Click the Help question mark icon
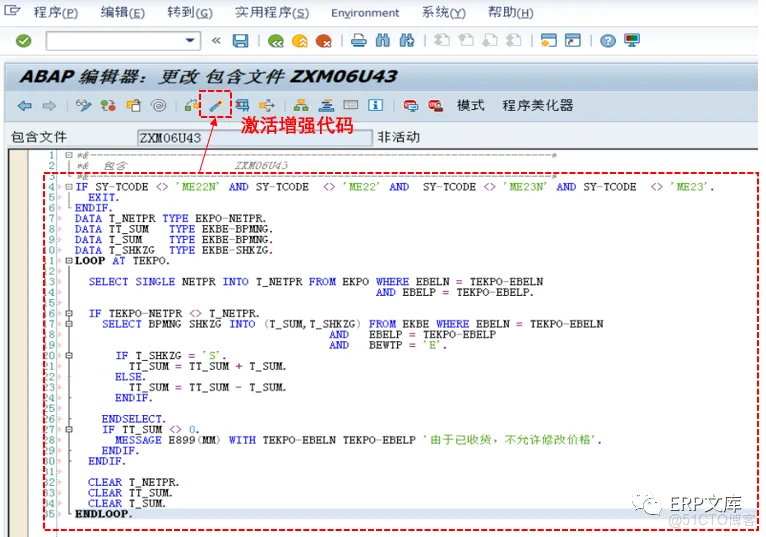Viewport: 766px width, 537px height. [607, 41]
